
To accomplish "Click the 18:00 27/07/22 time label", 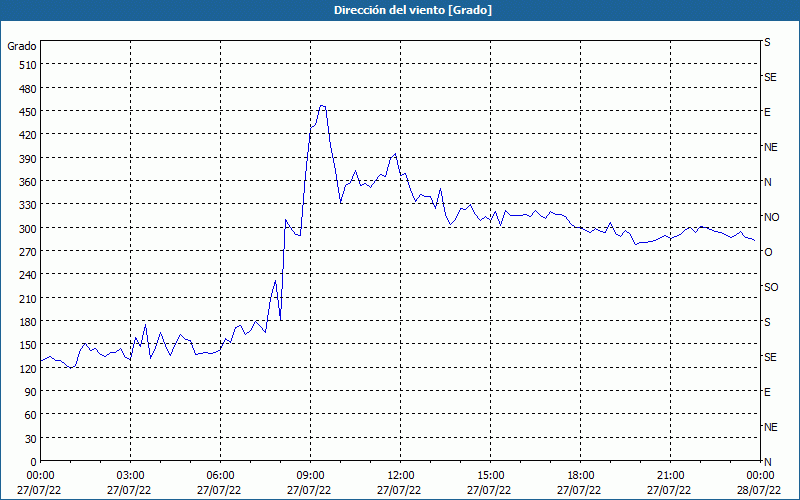I will click(x=580, y=483).
